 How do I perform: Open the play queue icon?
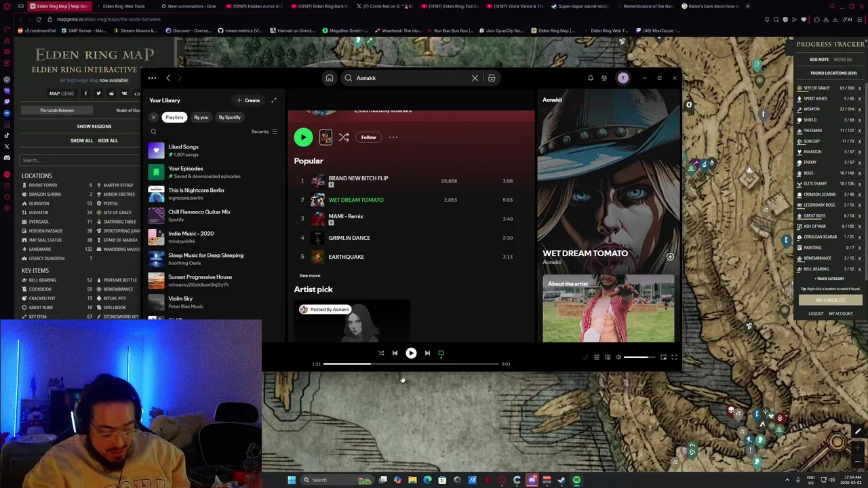click(597, 357)
